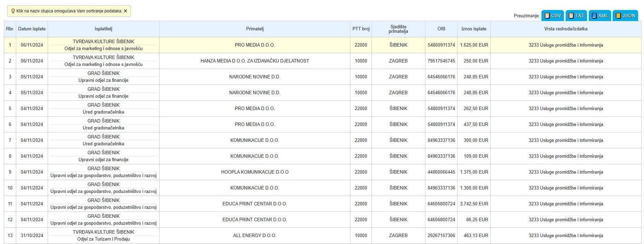Image resolution: width=644 pixels, height=244 pixels.
Task: Sort by Rbr. column header
Action: [x=10, y=29]
